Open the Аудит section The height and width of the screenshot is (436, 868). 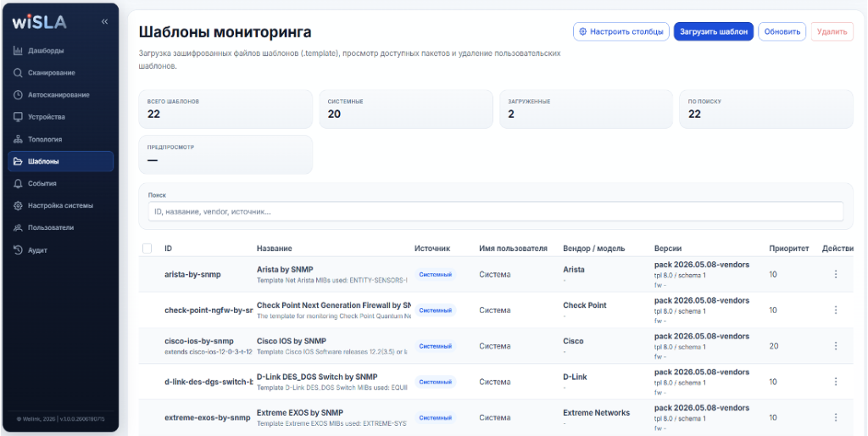coord(61,250)
